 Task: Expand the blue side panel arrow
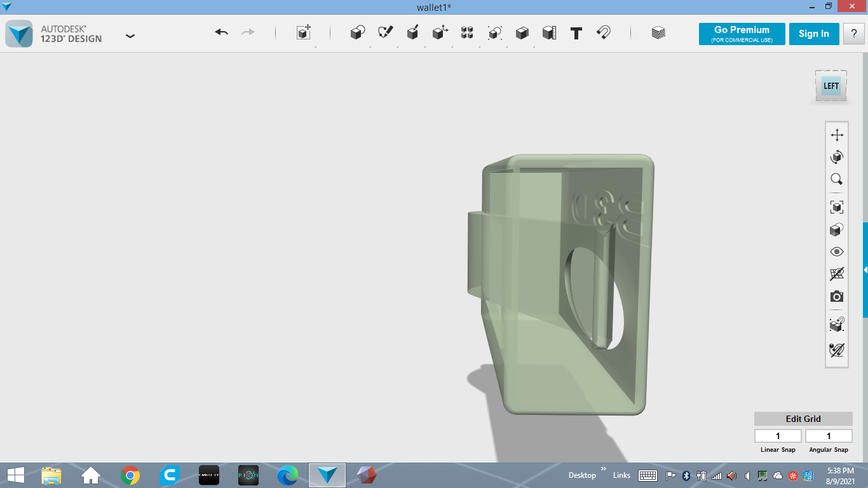pyautogui.click(x=865, y=270)
